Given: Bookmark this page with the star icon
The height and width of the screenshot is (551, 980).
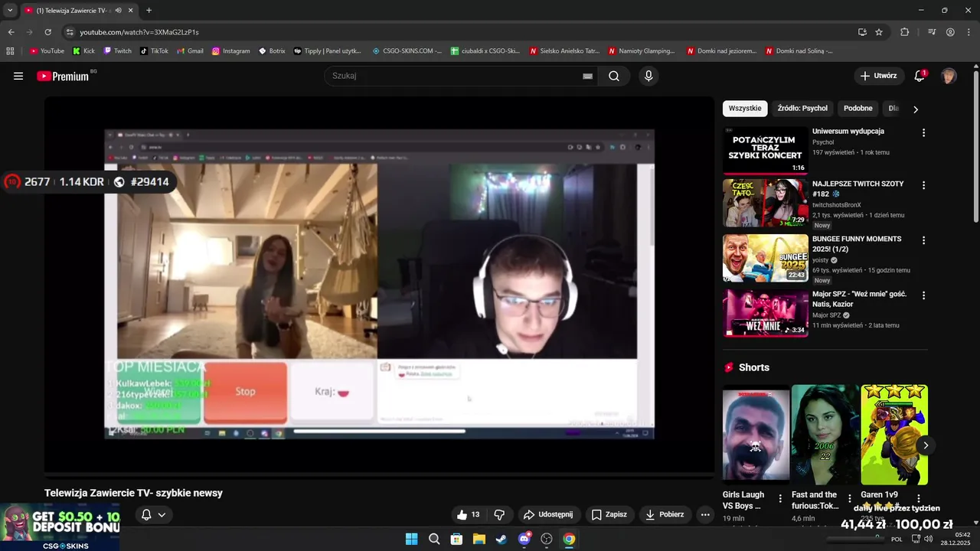Looking at the screenshot, I should click(x=879, y=32).
